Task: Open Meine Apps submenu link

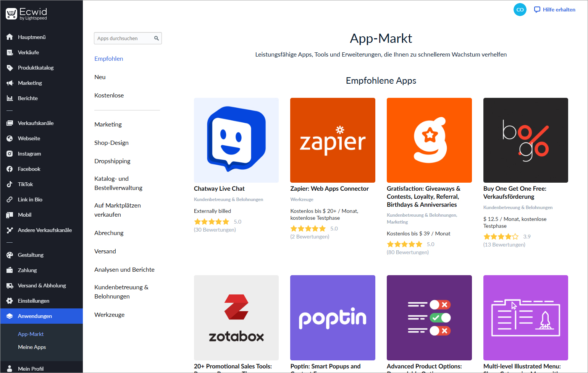Action: tap(32, 347)
